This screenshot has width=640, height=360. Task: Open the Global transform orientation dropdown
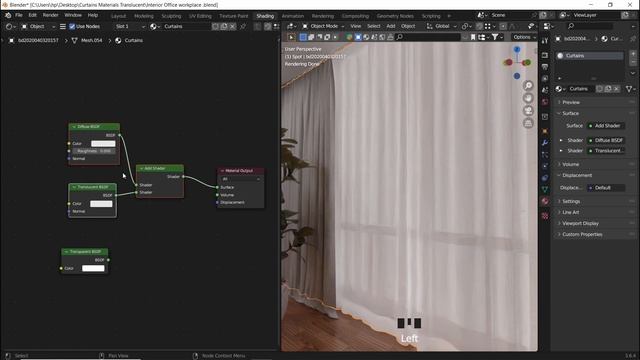coord(442,26)
